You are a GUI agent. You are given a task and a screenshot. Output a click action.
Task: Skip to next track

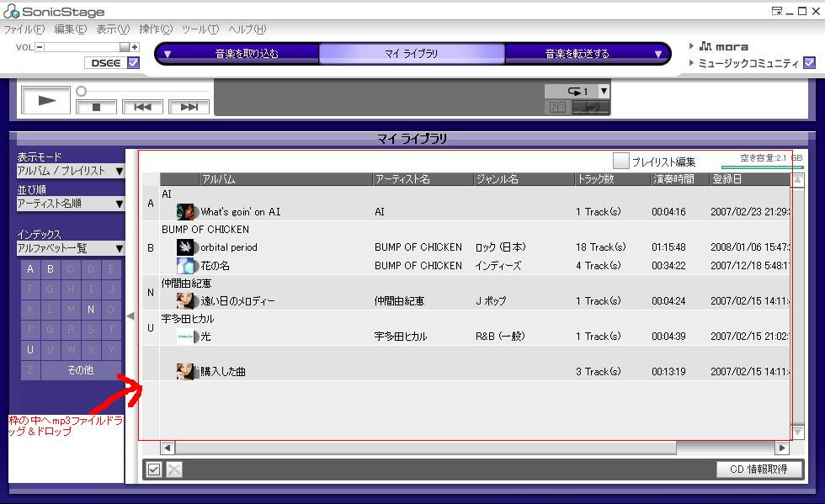pos(189,107)
